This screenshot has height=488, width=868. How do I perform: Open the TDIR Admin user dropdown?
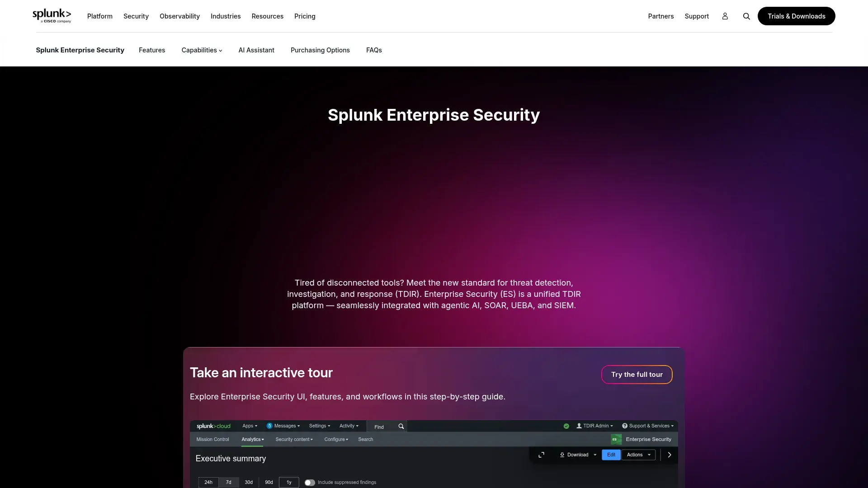pyautogui.click(x=594, y=426)
